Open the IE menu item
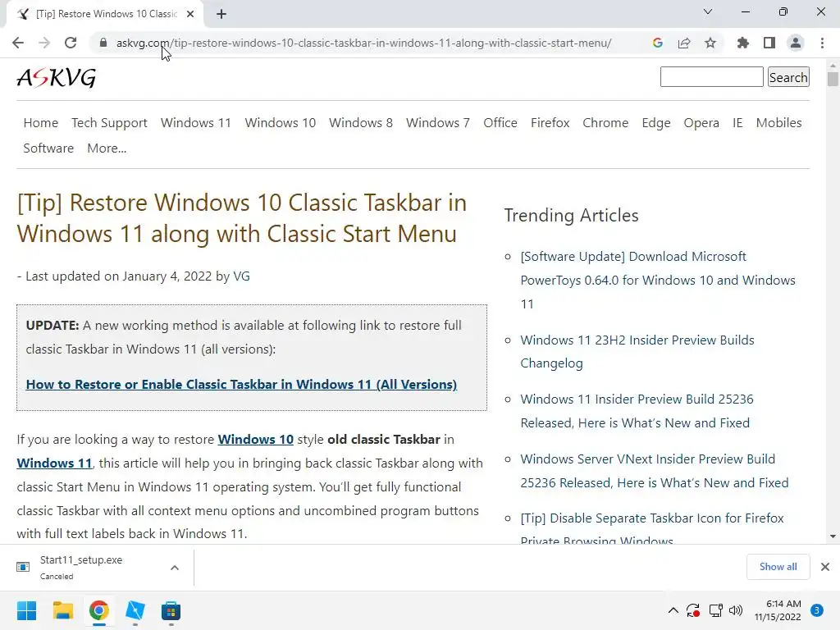This screenshot has height=630, width=840. pyautogui.click(x=737, y=123)
